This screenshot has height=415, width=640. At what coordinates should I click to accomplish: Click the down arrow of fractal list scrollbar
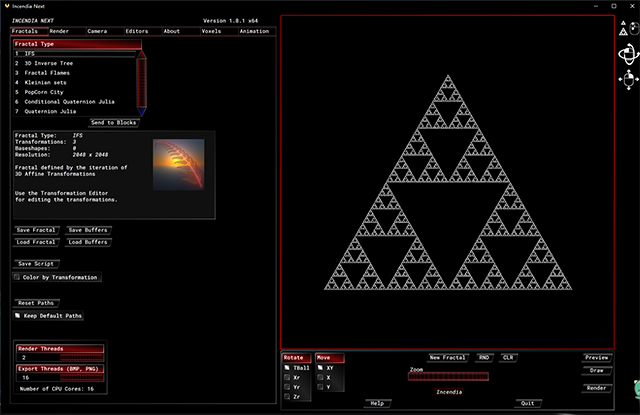(x=140, y=112)
